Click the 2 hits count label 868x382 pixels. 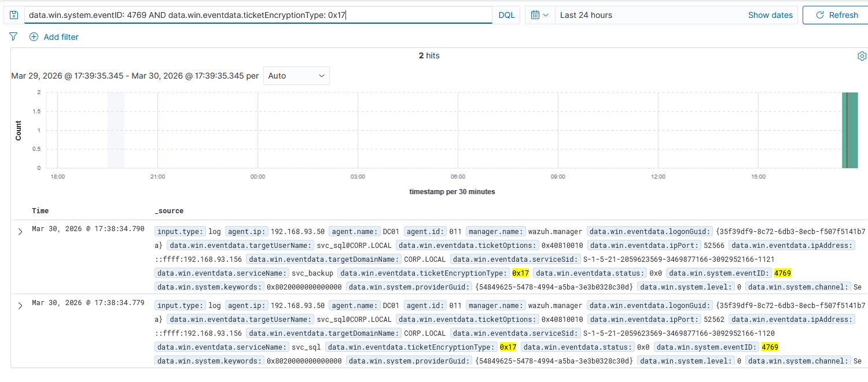[x=429, y=55]
